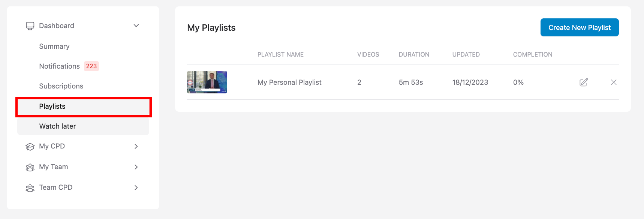Click the Team CPD group icon
644x219 pixels.
(x=30, y=187)
